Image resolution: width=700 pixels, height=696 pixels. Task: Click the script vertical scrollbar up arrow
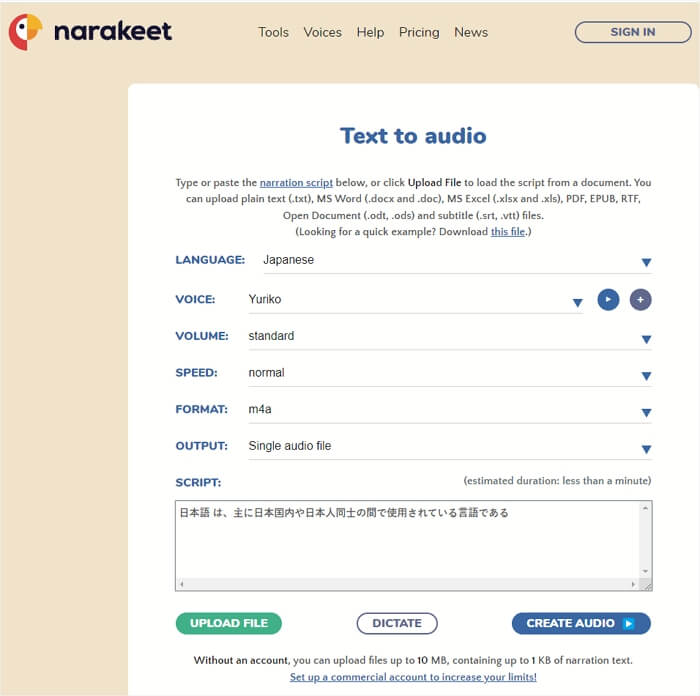tap(645, 508)
